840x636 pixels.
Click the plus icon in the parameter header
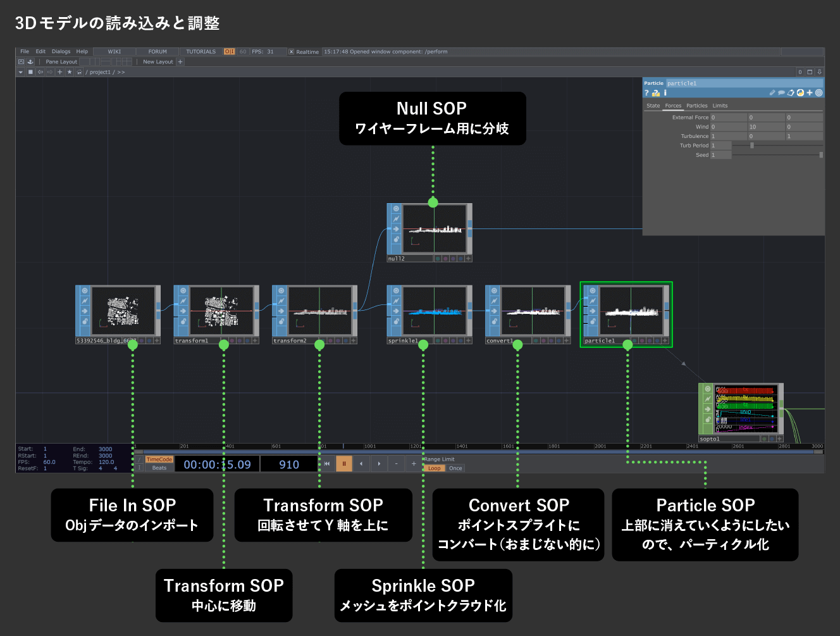click(810, 93)
